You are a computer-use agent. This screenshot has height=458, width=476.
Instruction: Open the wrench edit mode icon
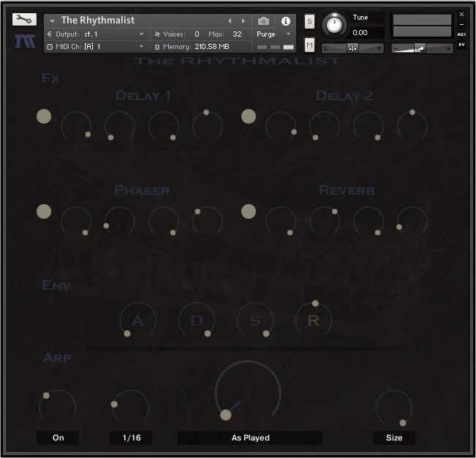(x=24, y=20)
